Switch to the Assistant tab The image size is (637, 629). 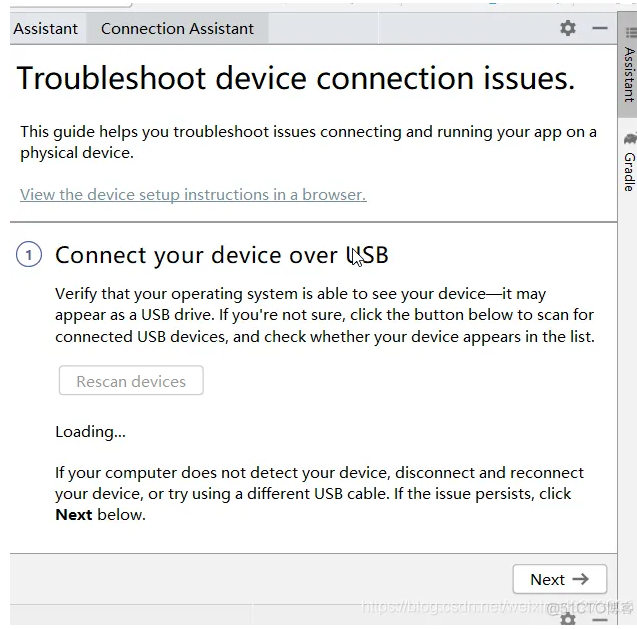(45, 29)
